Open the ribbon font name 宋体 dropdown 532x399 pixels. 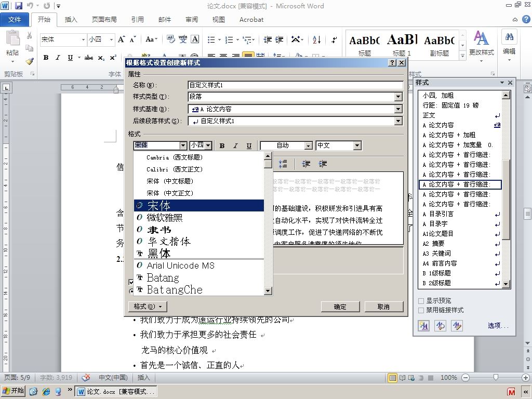point(83,39)
